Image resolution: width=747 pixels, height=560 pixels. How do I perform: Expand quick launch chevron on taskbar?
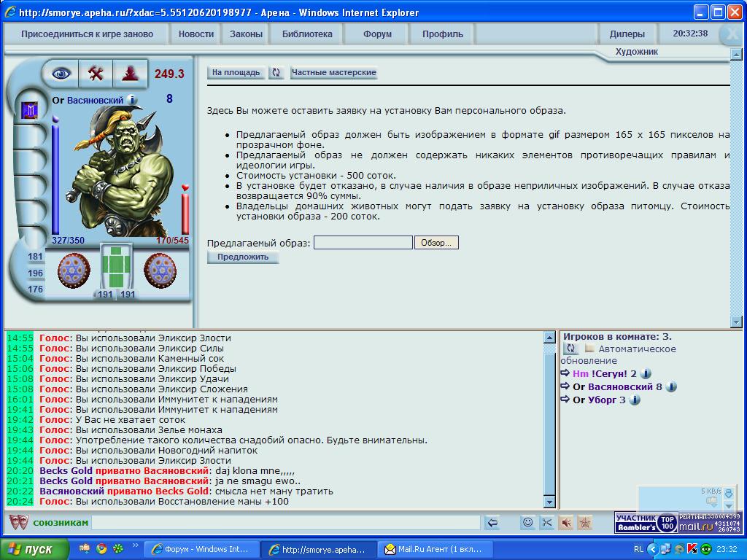point(135,545)
